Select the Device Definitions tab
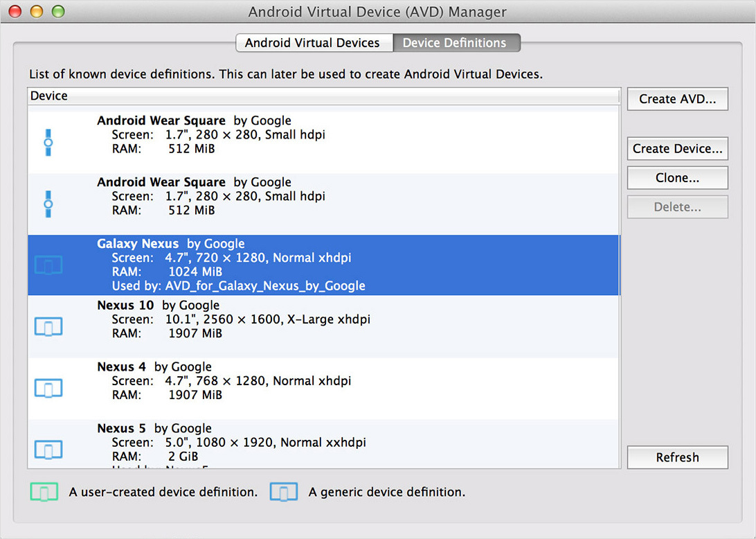This screenshot has height=539, width=756. [455, 43]
